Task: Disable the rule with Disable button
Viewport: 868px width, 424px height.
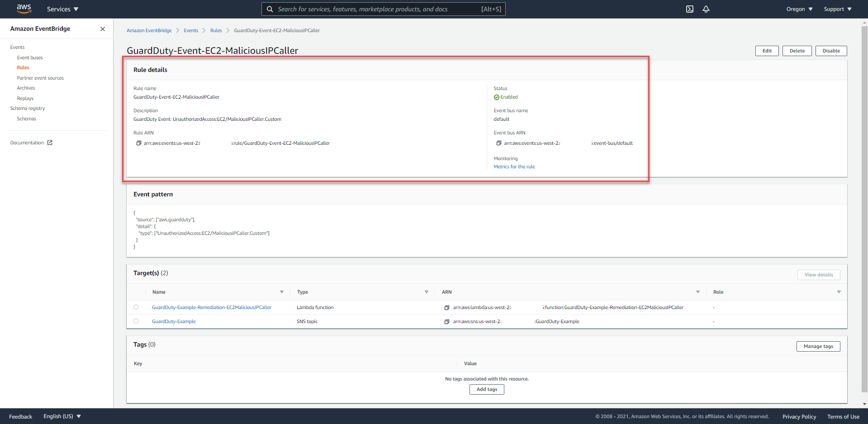Action: click(831, 51)
